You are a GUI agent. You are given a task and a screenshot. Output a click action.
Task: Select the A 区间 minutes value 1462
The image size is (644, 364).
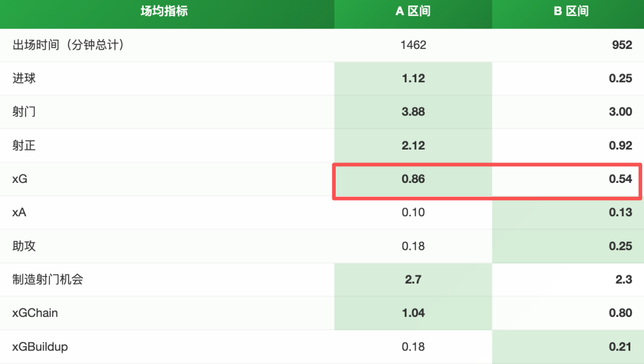(x=413, y=45)
